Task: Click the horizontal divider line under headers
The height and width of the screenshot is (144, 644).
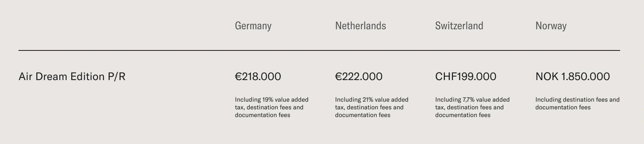Action: click(319, 50)
